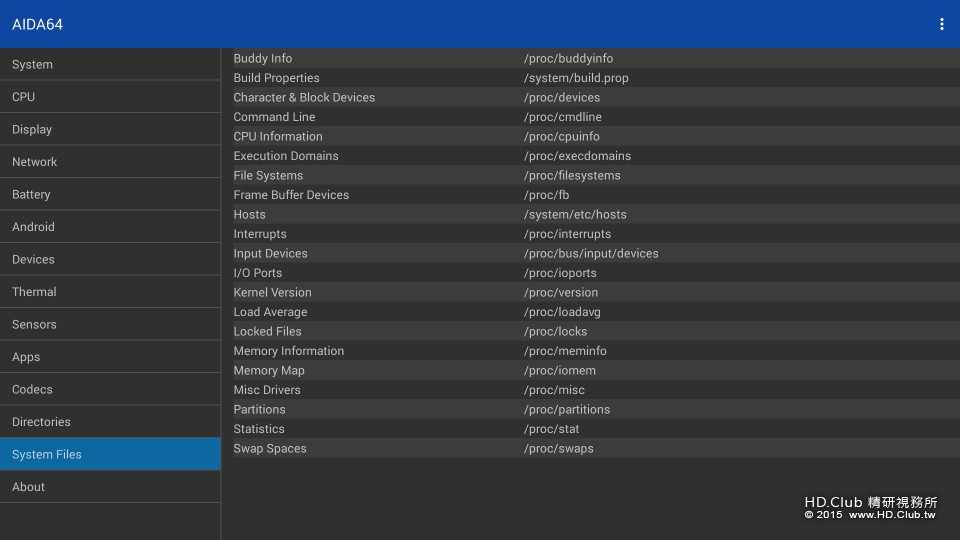
Task: Open the Memory Map entry
Action: [596, 370]
